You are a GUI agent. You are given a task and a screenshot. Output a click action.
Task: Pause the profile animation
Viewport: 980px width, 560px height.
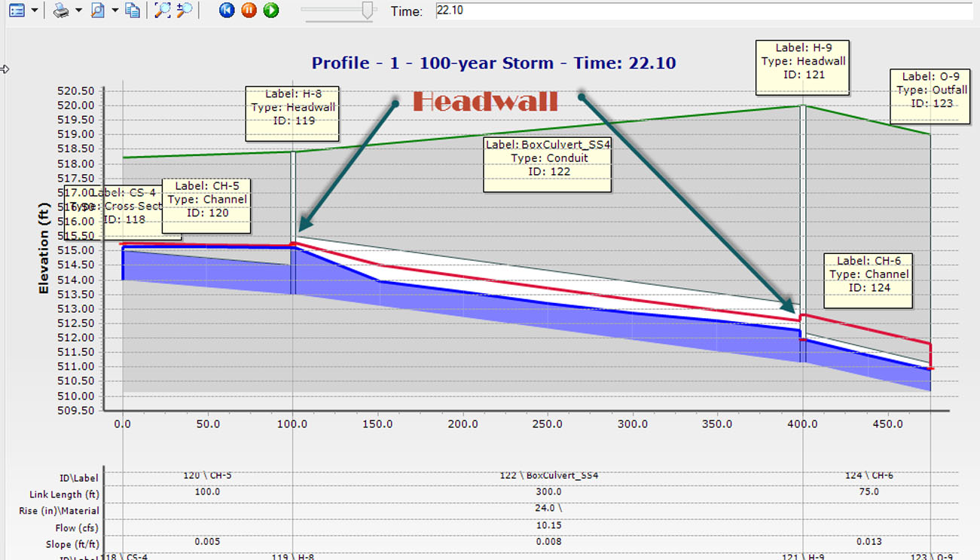(x=249, y=11)
